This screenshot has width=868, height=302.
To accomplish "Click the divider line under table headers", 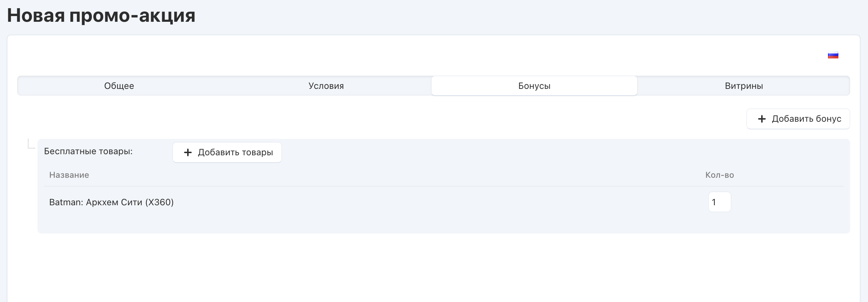I will point(357,186).
